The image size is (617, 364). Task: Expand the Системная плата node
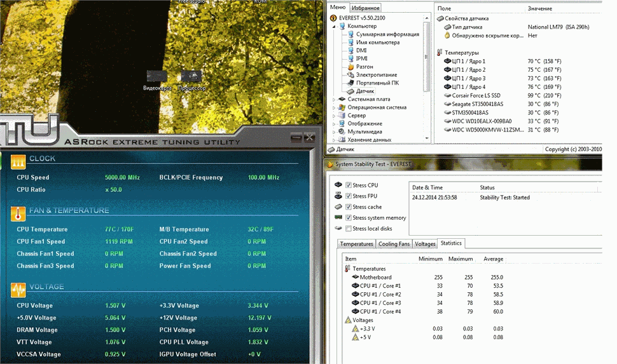(334, 100)
